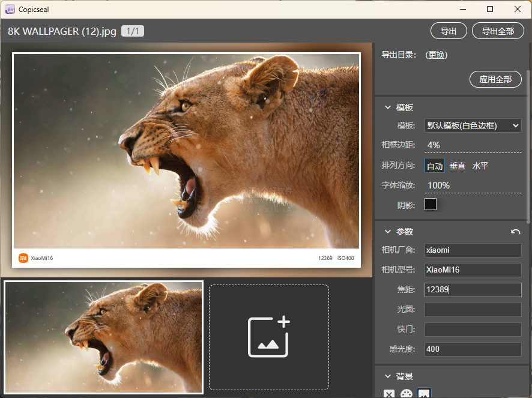Screen dimensions: 532x398
Task: Click the add image placeholder icon
Action: point(269,337)
